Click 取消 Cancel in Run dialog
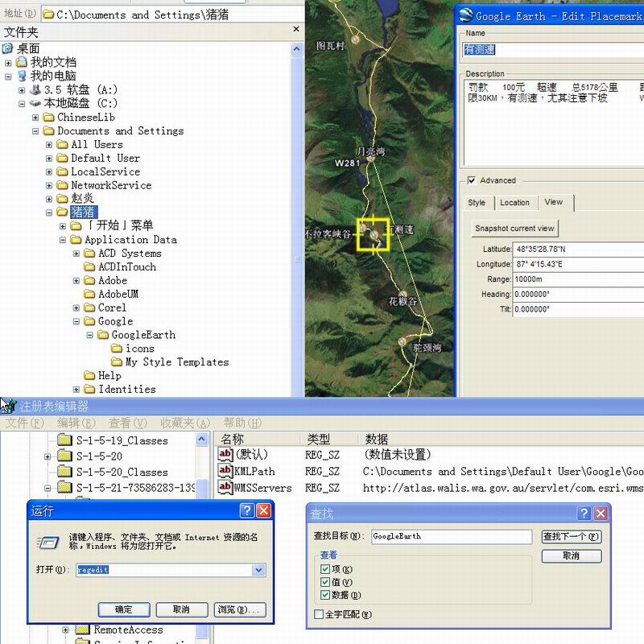644x644 pixels. 182,609
